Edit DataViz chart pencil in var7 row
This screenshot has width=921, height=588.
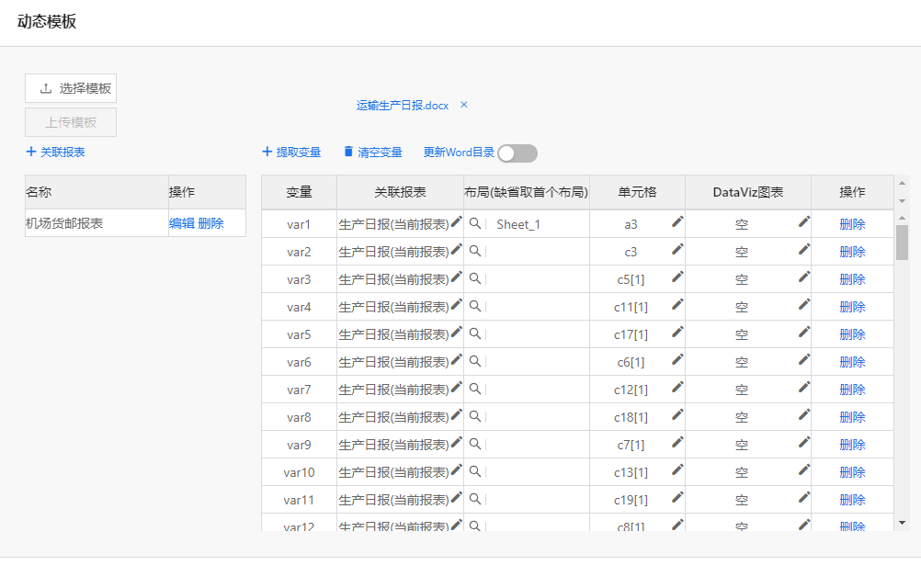tap(804, 387)
